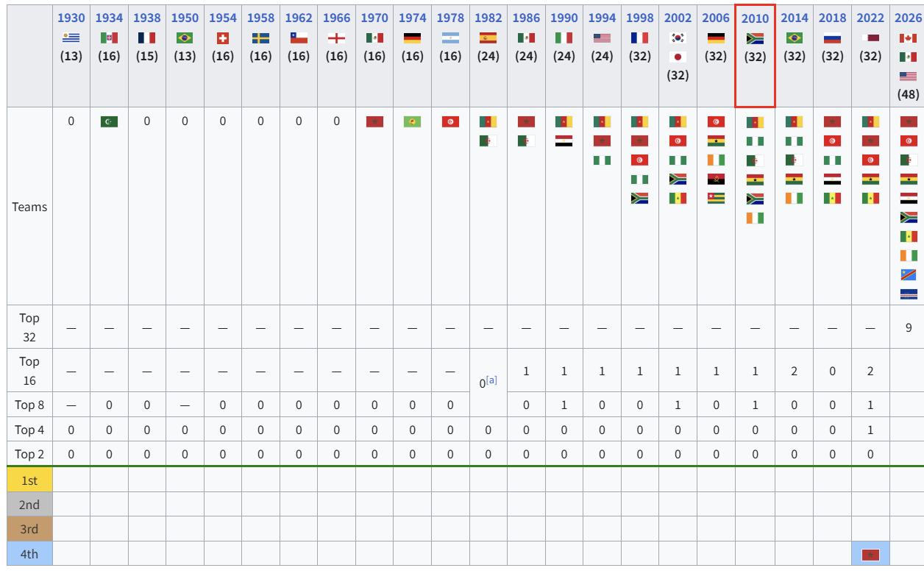
Task: Click Egypt team flag in 2018 column
Action: point(832,179)
